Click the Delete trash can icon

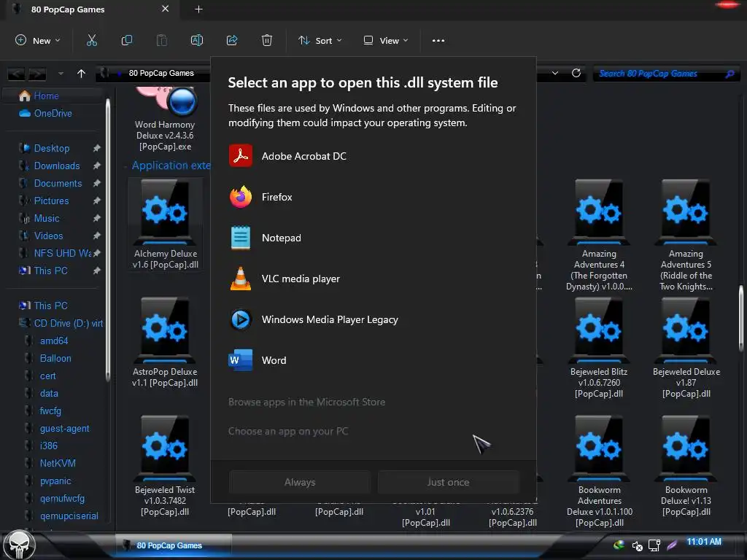point(267,41)
